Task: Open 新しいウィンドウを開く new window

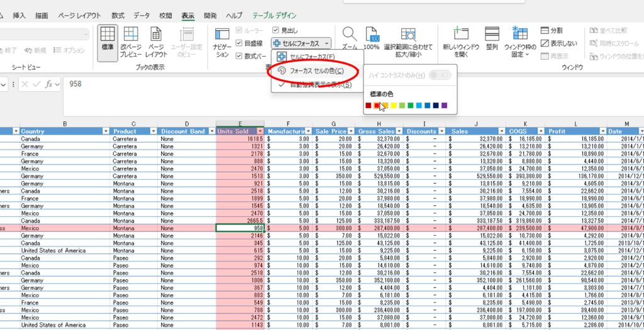Action: (x=461, y=41)
